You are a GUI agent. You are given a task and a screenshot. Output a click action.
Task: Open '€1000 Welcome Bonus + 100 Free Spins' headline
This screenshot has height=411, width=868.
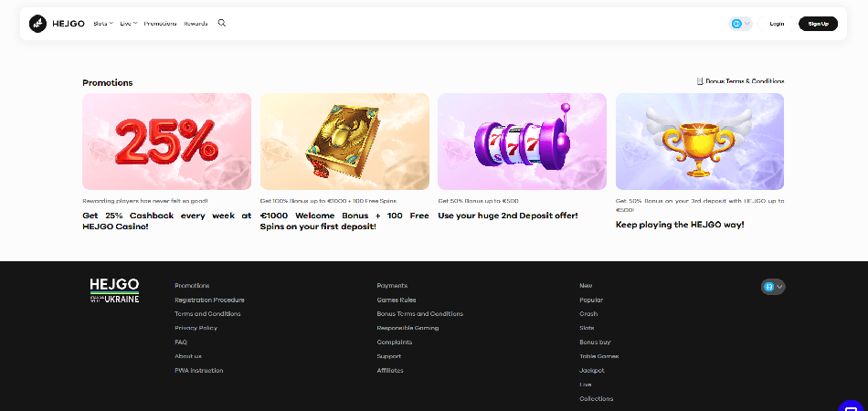344,221
